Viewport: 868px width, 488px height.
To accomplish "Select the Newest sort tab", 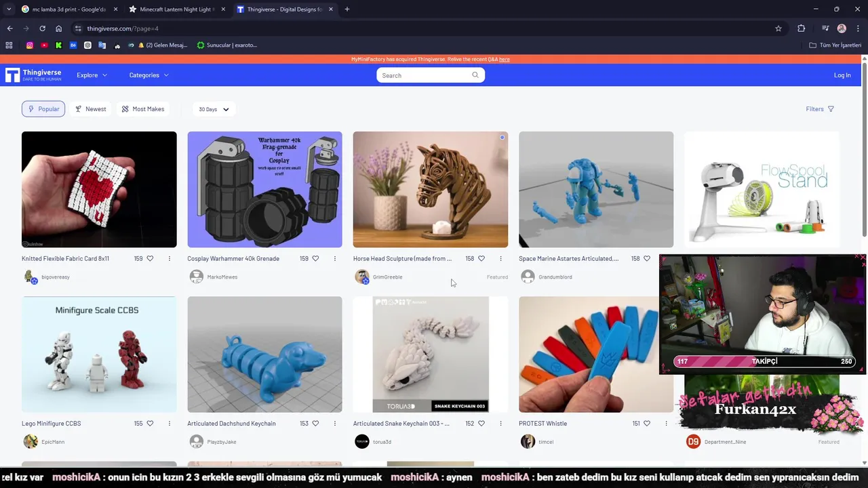I will click(x=90, y=109).
